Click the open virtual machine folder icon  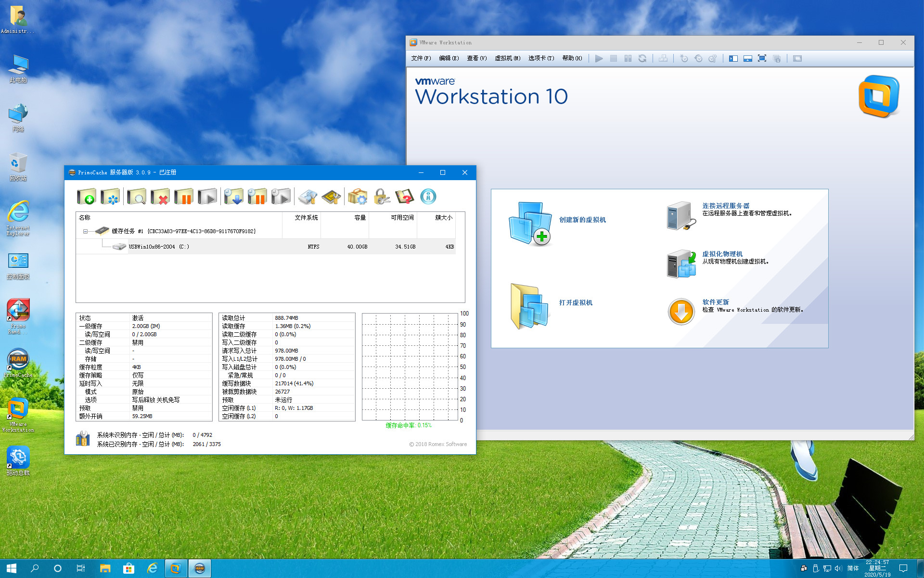pyautogui.click(x=529, y=306)
